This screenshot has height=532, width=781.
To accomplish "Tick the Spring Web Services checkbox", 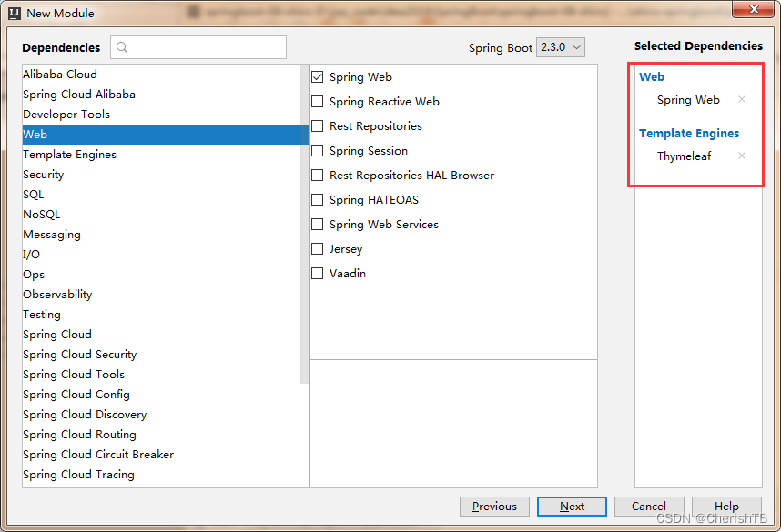I will [318, 224].
